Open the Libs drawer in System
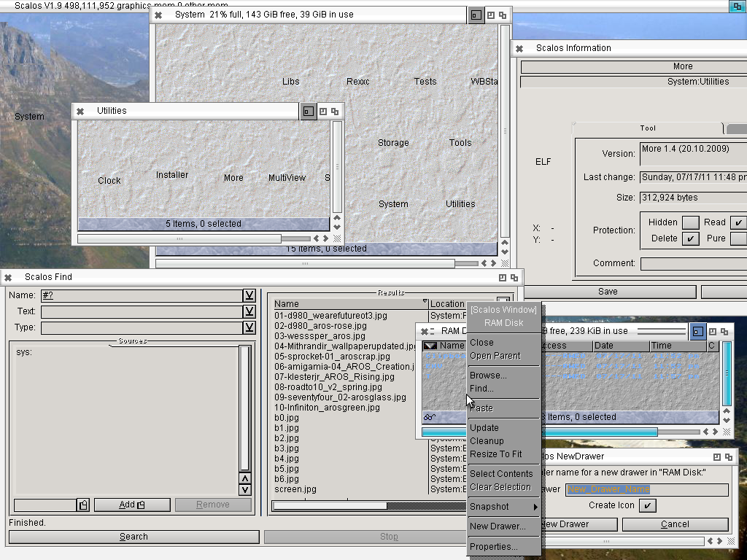This screenshot has width=747, height=560. click(291, 82)
